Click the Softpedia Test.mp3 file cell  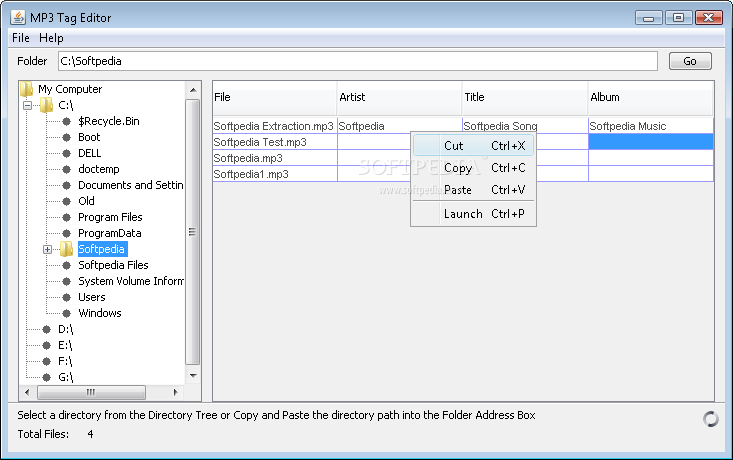275,142
